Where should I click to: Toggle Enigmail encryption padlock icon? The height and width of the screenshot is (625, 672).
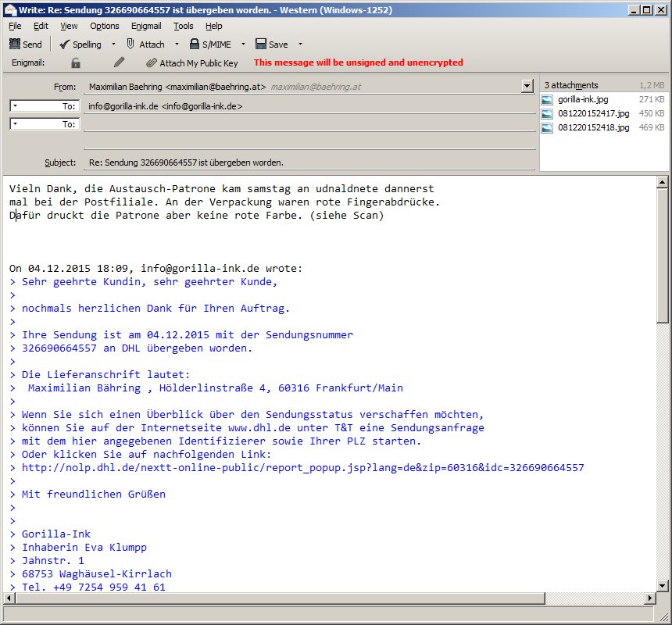[76, 63]
